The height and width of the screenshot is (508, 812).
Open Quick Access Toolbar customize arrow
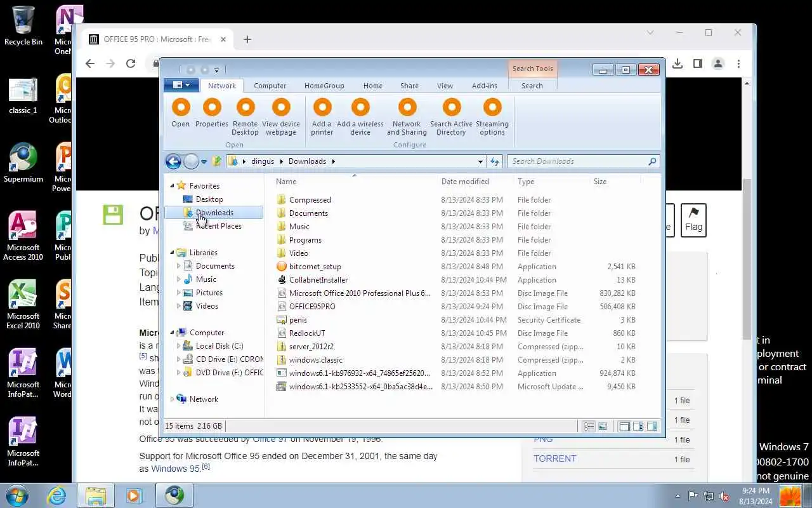[x=216, y=70]
